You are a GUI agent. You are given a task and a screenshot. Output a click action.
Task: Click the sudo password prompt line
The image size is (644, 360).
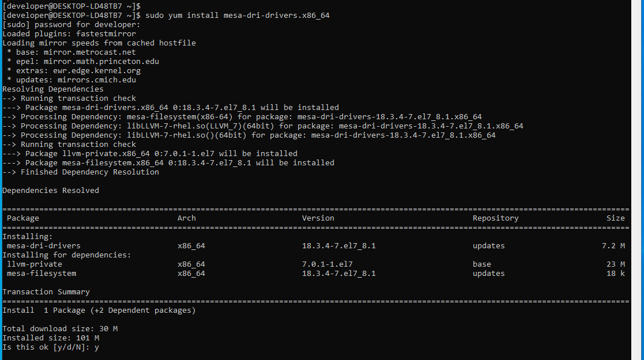pyautogui.click(x=71, y=24)
